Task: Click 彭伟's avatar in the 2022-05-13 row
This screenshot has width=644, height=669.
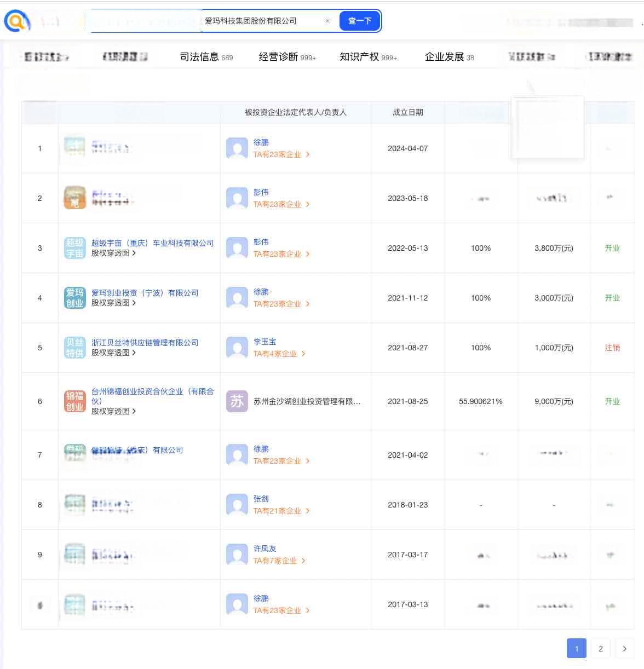Action: coord(237,248)
